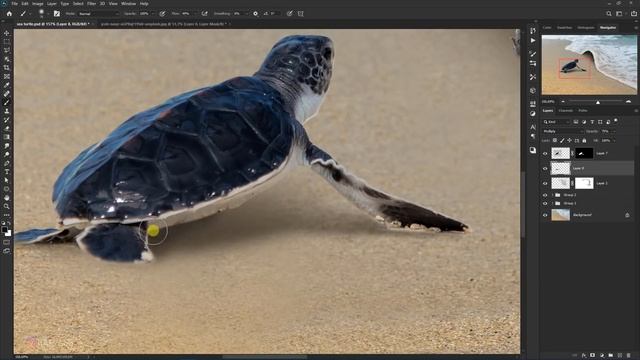Open smoothing options gear icon
The image size is (640, 360).
point(256,13)
